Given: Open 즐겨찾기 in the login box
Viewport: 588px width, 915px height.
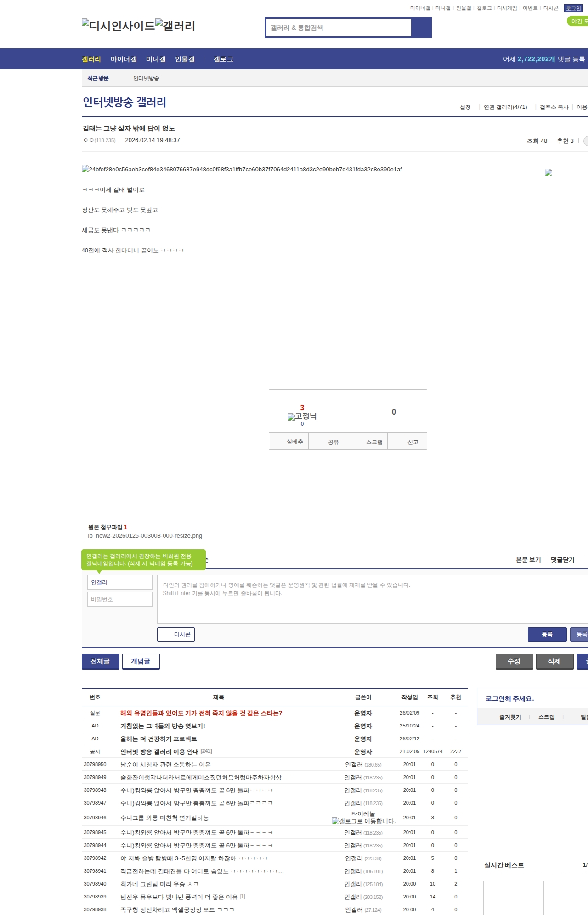Looking at the screenshot, I should pyautogui.click(x=510, y=717).
